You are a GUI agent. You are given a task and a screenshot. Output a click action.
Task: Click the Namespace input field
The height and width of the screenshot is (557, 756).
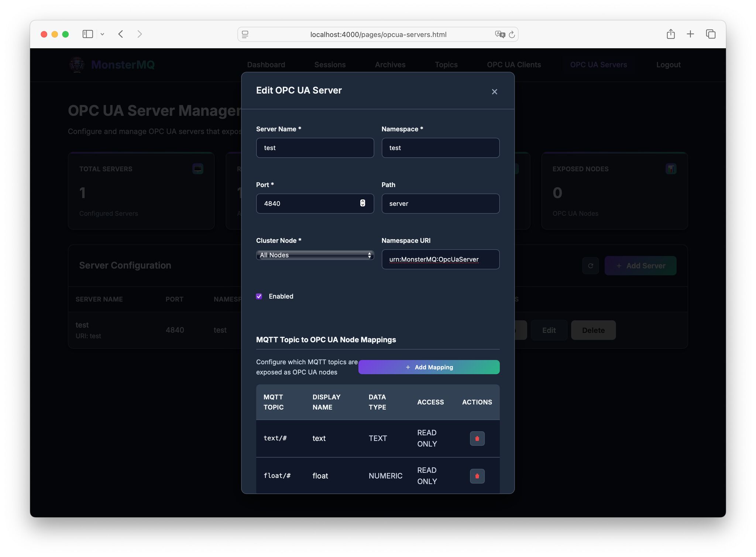[x=440, y=148]
